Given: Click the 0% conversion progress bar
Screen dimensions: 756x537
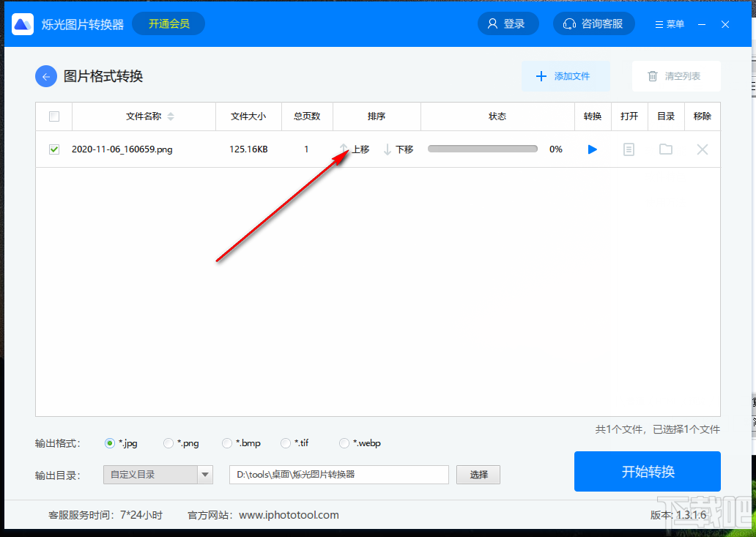Looking at the screenshot, I should 482,149.
